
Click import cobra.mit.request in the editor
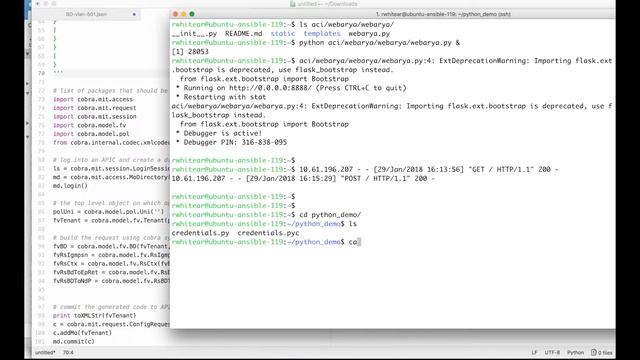[x=95, y=108]
